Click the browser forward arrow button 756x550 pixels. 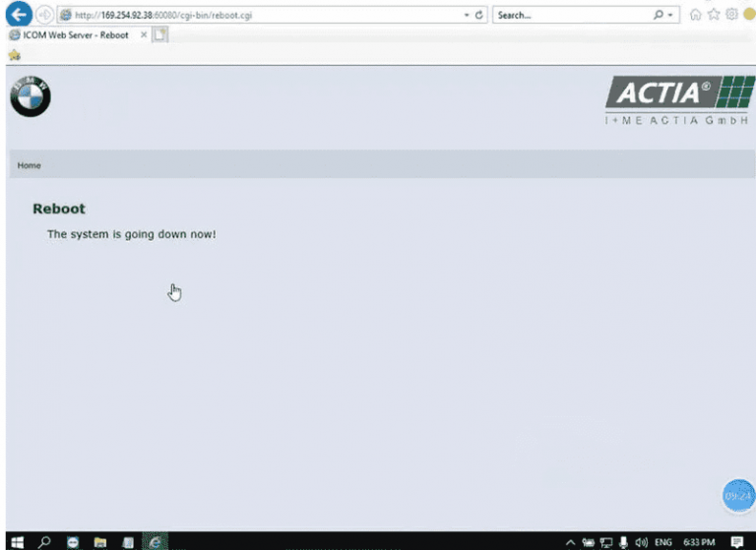pos(44,15)
